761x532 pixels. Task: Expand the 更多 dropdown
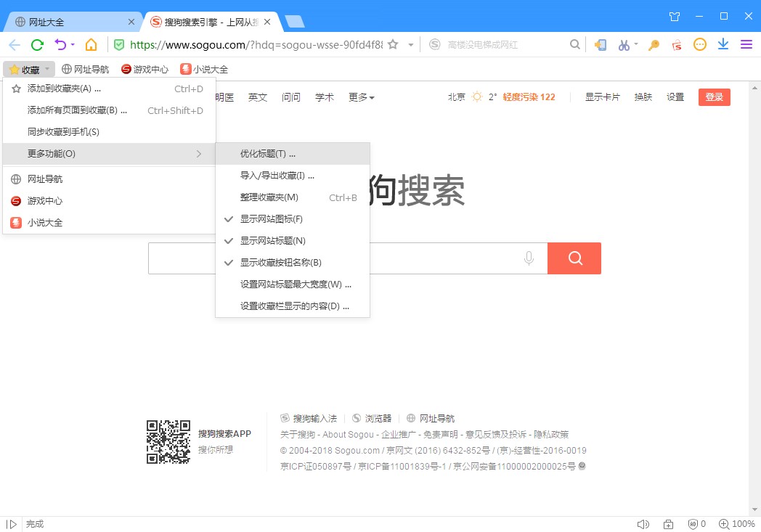tap(362, 97)
